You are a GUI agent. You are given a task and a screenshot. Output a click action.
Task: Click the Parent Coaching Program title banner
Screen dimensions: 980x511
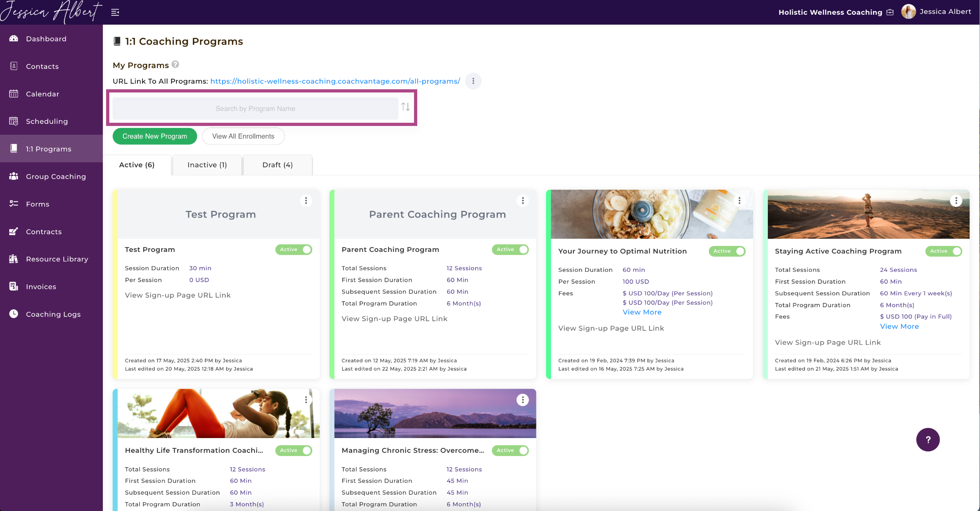click(x=435, y=214)
